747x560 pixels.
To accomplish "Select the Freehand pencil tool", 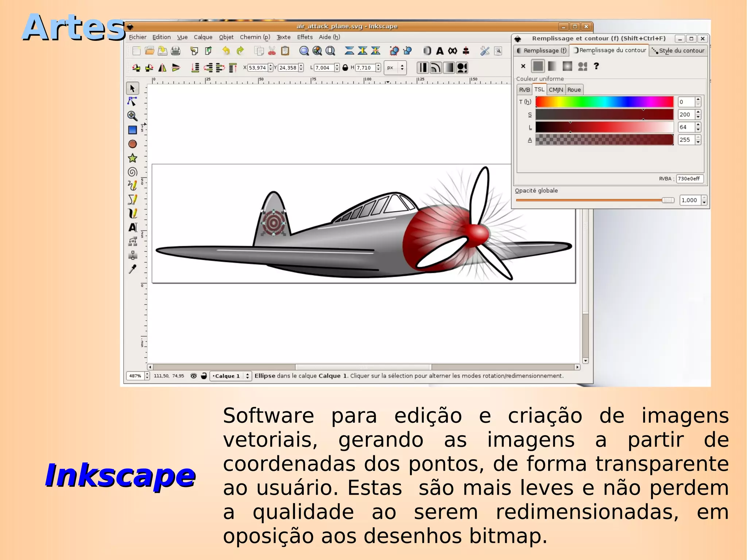I will [132, 186].
